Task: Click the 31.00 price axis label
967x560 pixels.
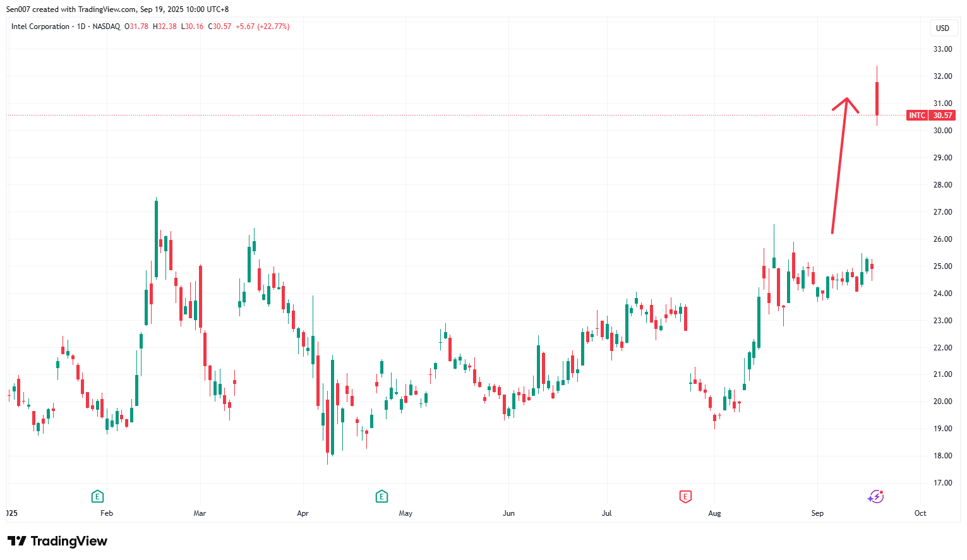Action: click(942, 104)
